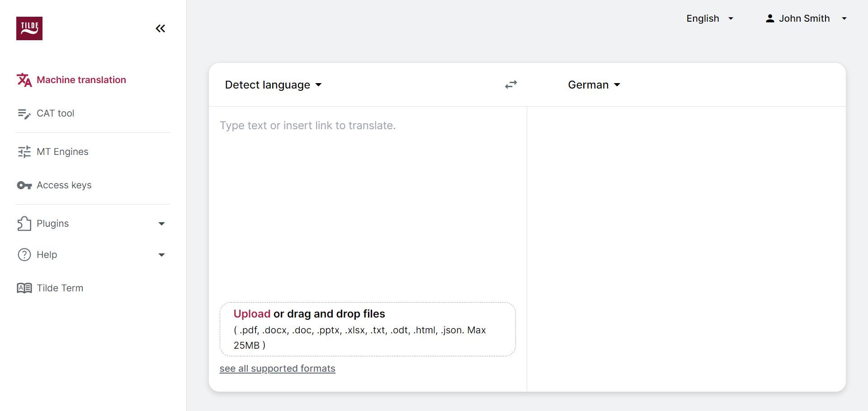
Task: Click the Plugins puzzle icon
Action: 24,224
